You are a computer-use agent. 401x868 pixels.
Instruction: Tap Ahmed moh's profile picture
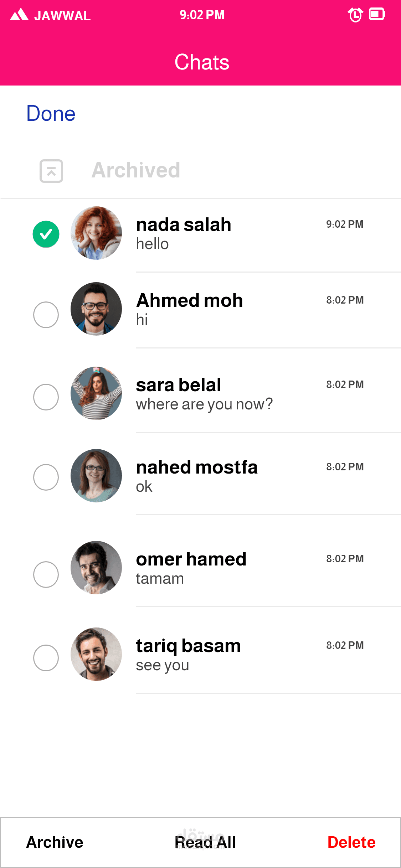point(96,309)
